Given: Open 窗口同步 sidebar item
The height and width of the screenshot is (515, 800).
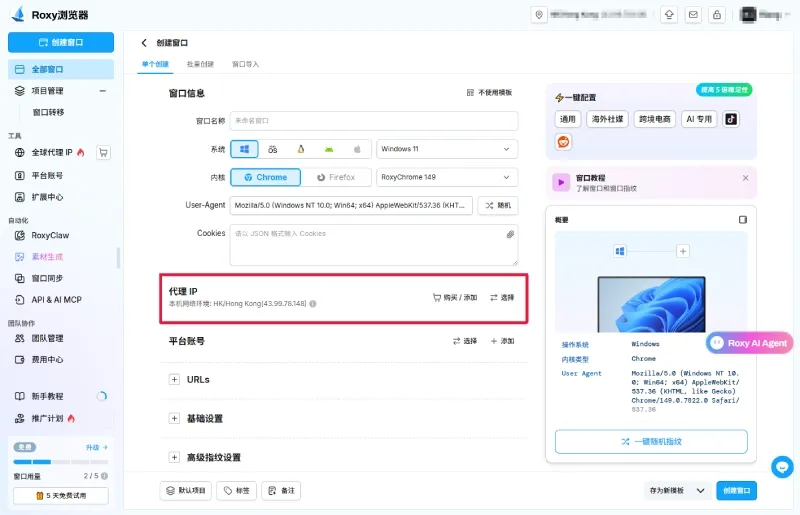Looking at the screenshot, I should [x=47, y=278].
